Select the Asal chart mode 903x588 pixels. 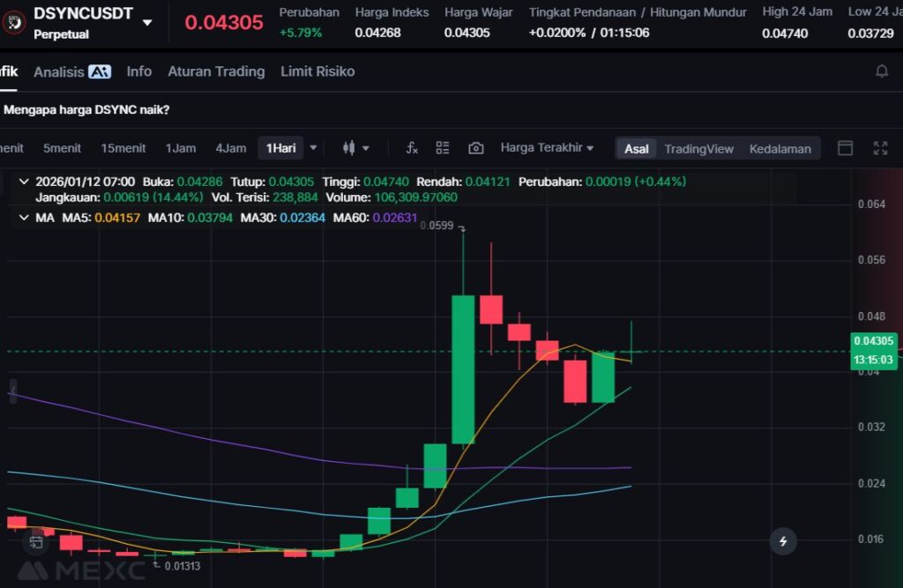point(636,148)
